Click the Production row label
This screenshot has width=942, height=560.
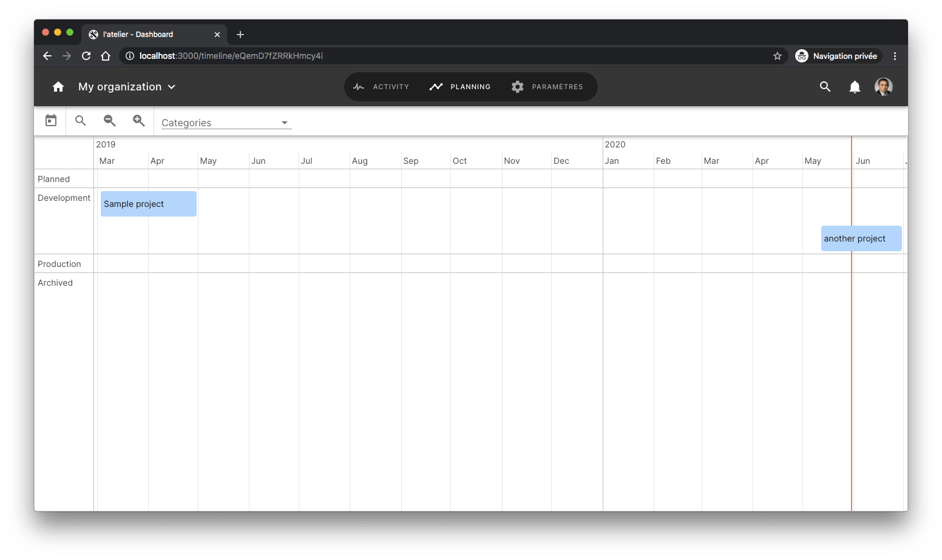[59, 264]
